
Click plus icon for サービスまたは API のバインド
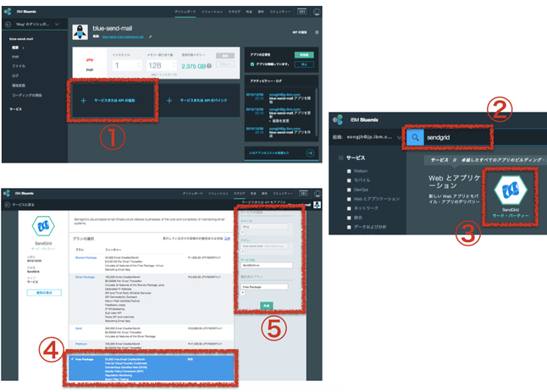coord(169,101)
